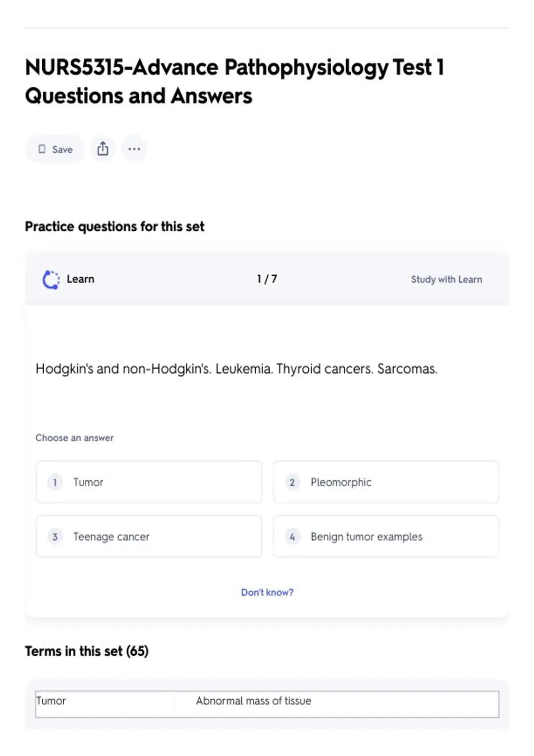Image resolution: width=534 pixels, height=756 pixels.
Task: Choose the Teenage cancer answer
Action: 149,537
